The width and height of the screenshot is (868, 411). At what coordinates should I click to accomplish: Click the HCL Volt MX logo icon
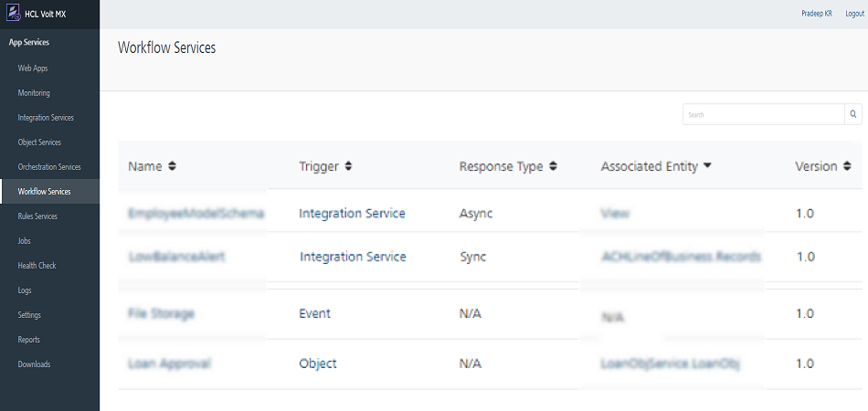pos(13,15)
